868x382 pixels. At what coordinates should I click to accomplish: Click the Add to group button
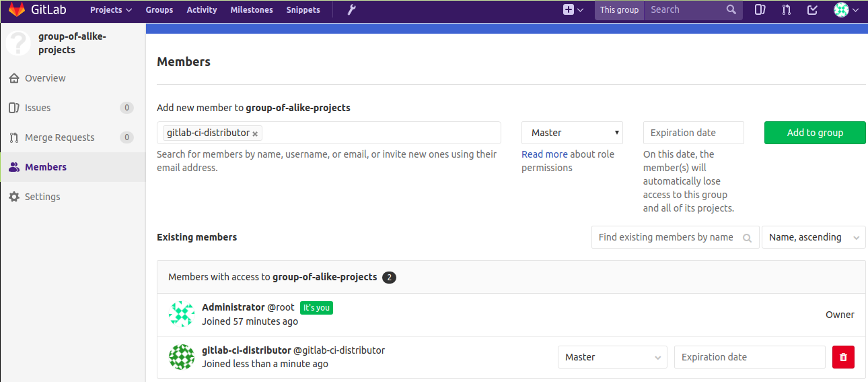[x=815, y=133]
